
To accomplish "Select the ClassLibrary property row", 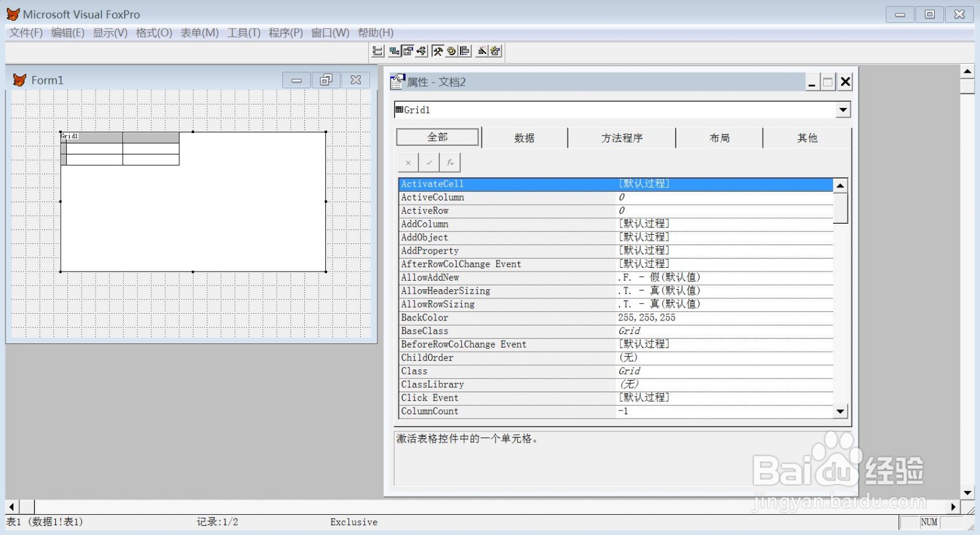I will coord(616,385).
